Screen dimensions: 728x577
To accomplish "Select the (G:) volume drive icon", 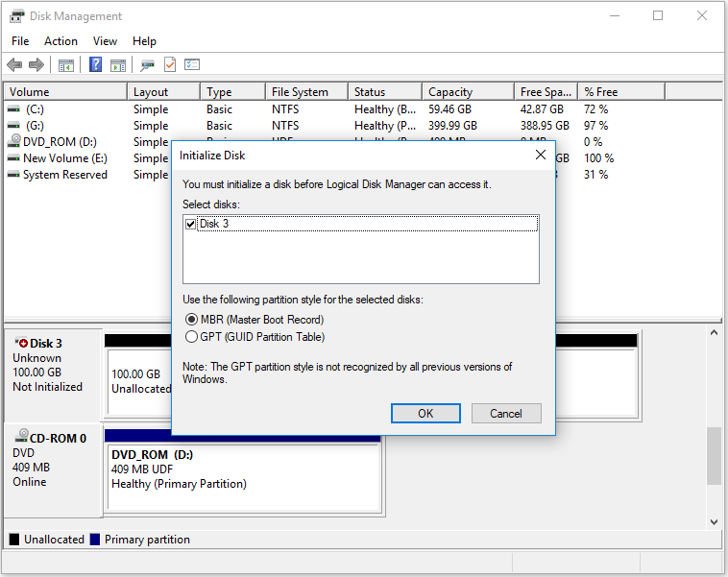I will coord(14,126).
